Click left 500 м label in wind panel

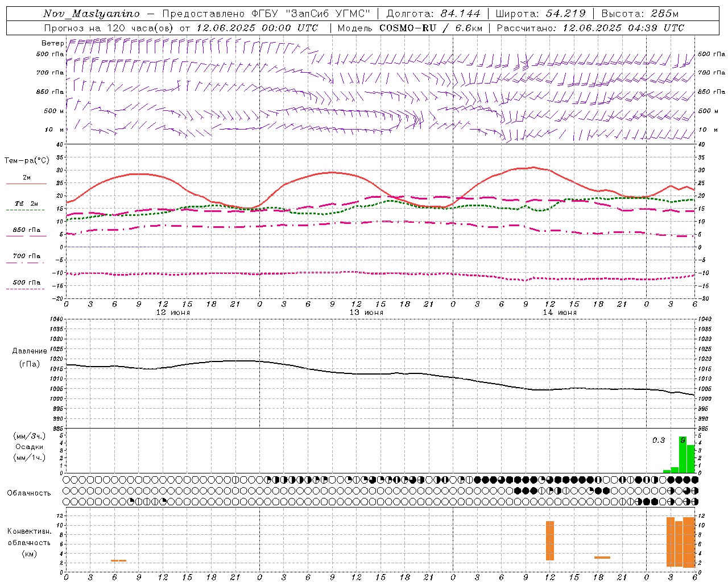(x=54, y=111)
